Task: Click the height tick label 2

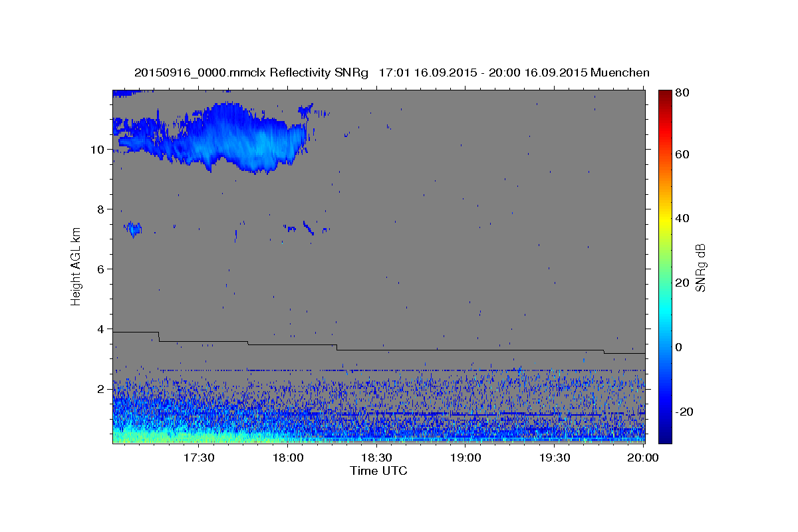Action: click(x=101, y=389)
